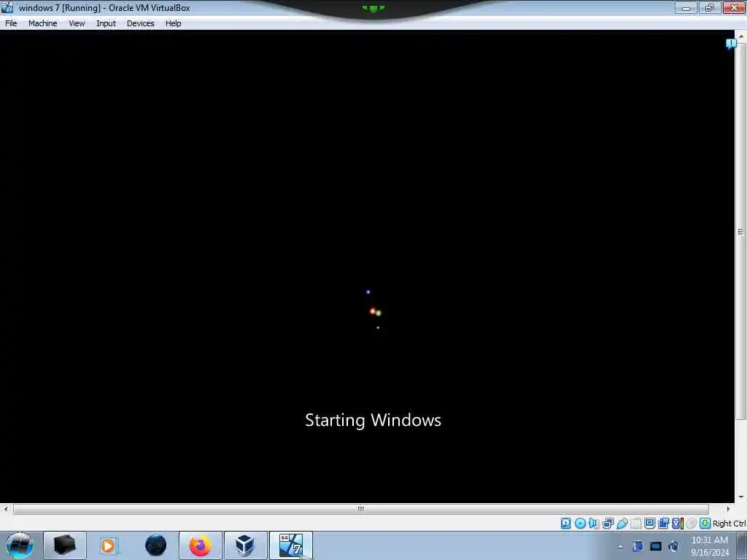Close the windows 7 VM window
Image resolution: width=747 pixels, height=560 pixels.
point(734,8)
